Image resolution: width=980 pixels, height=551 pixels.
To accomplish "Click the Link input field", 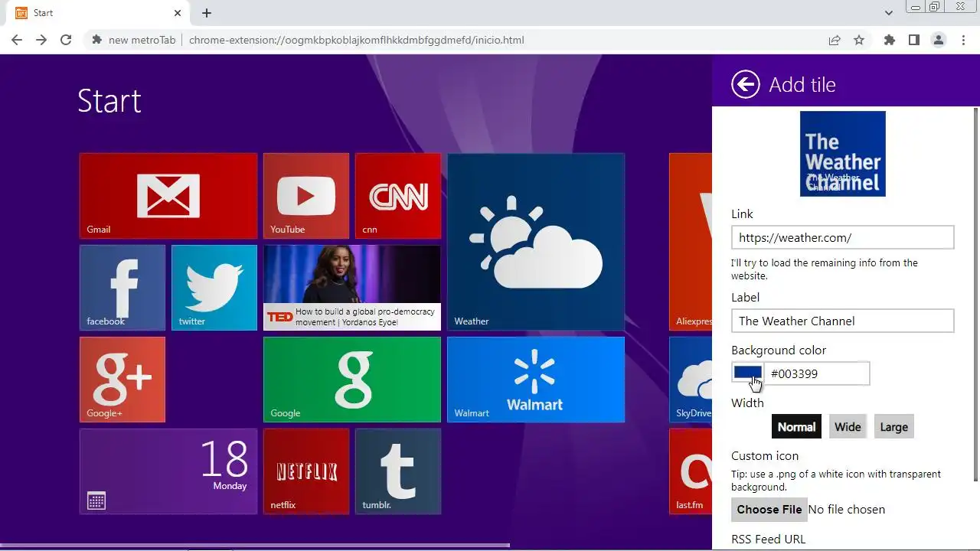I will tap(843, 237).
